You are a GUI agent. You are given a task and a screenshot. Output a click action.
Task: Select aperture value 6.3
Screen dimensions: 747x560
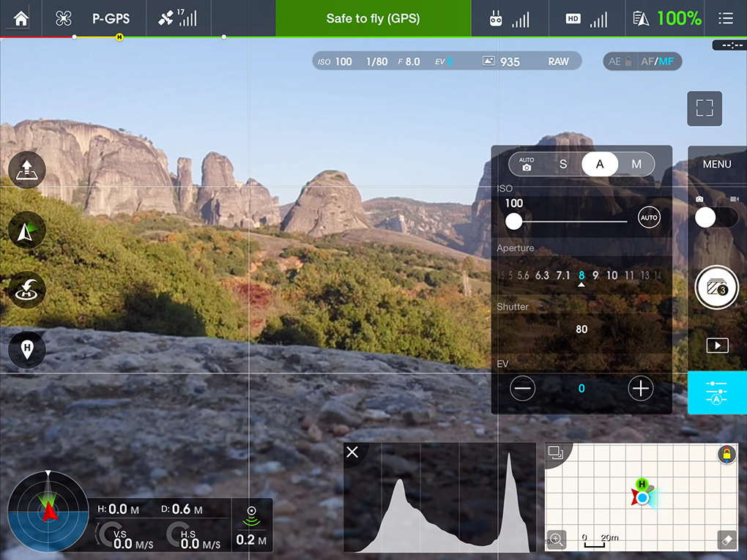(x=542, y=275)
